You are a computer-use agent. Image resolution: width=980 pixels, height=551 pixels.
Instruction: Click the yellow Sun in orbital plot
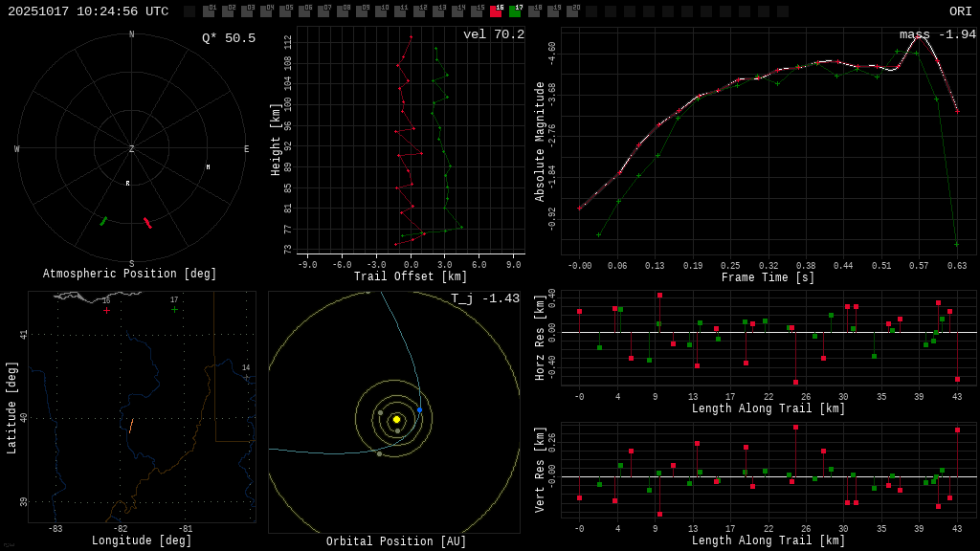pyautogui.click(x=396, y=419)
